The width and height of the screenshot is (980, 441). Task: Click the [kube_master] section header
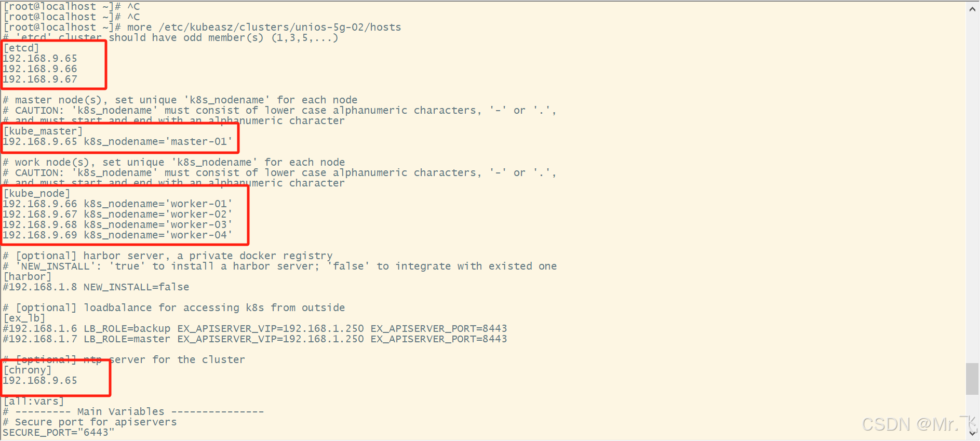(43, 131)
